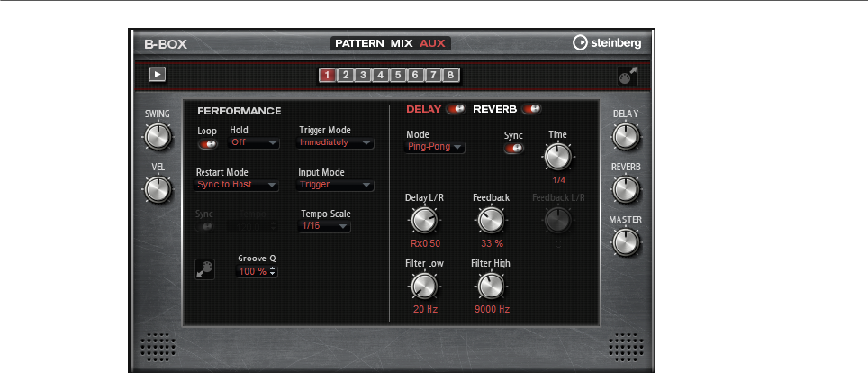Click the Steinberg logo
Viewport: 868px width, 373px height.
tap(607, 43)
